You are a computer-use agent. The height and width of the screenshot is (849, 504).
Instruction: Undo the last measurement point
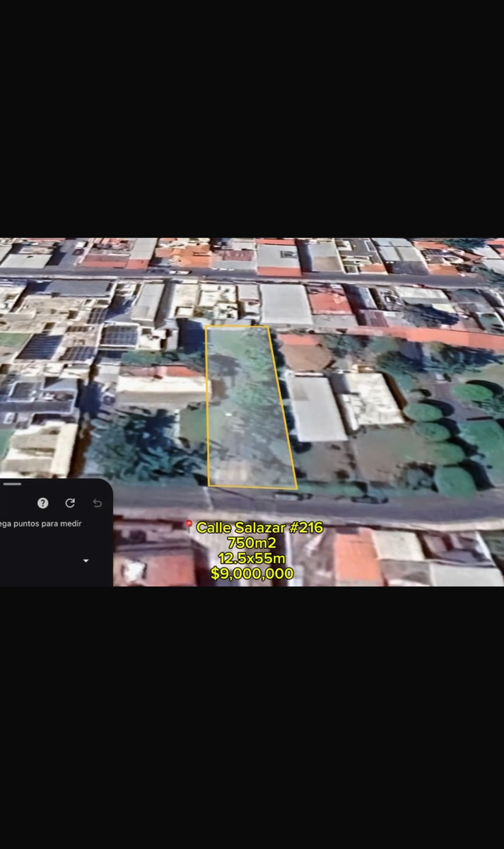click(98, 503)
